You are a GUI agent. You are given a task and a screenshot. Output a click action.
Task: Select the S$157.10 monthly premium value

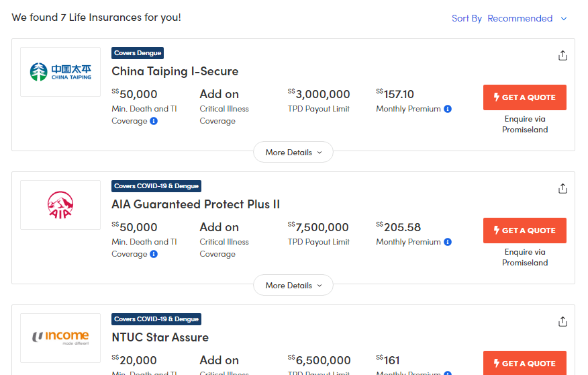tap(395, 94)
